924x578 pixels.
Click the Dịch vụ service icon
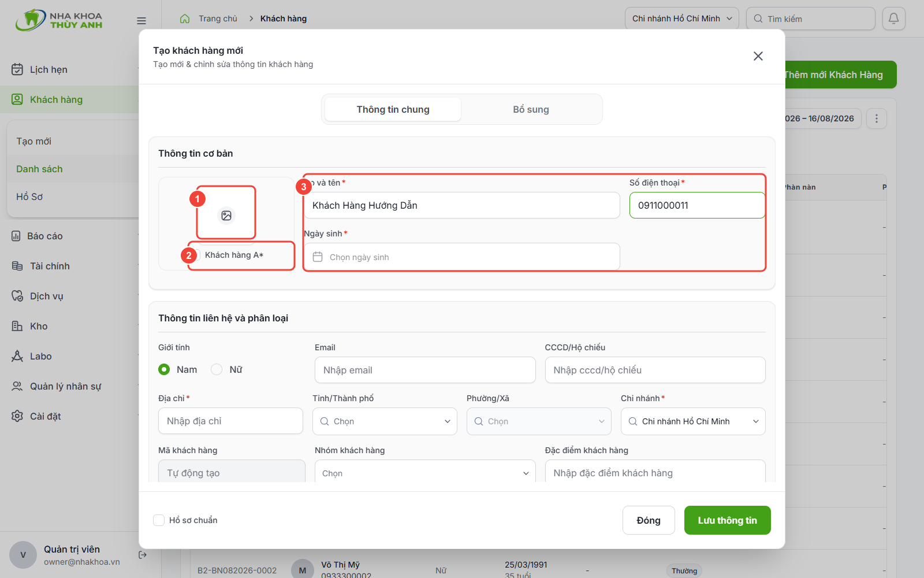17,296
